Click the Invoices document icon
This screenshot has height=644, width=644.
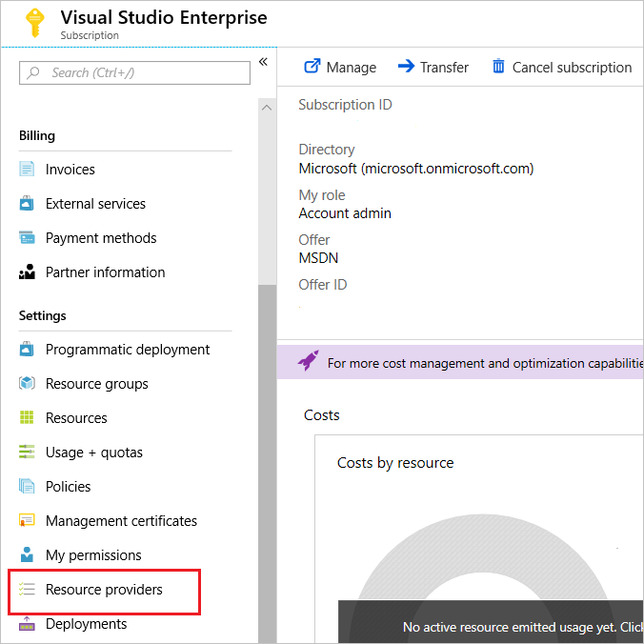tap(27, 169)
